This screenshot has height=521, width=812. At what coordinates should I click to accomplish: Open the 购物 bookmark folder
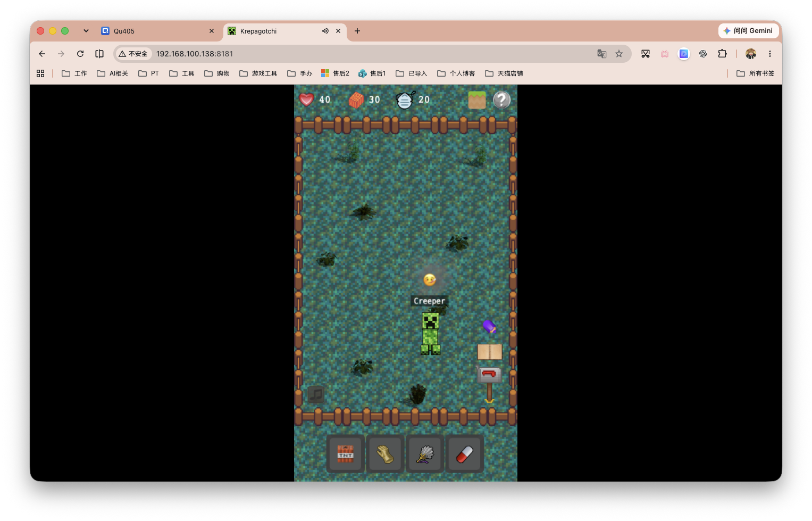(217, 73)
